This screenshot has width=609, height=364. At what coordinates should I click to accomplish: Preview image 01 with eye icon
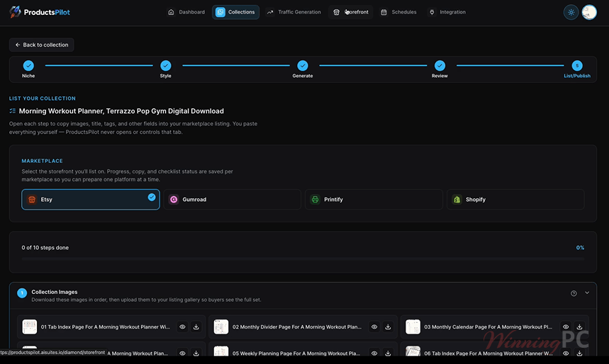point(182,326)
